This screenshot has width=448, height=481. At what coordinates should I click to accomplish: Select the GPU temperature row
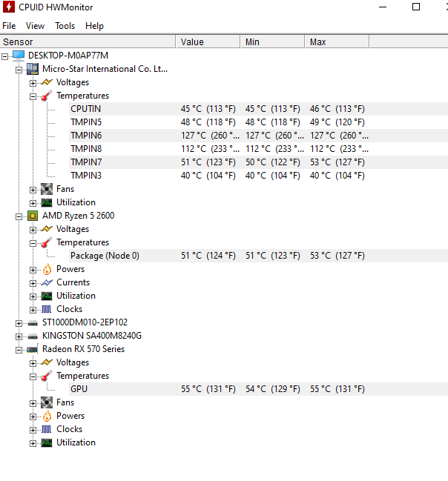(259, 389)
